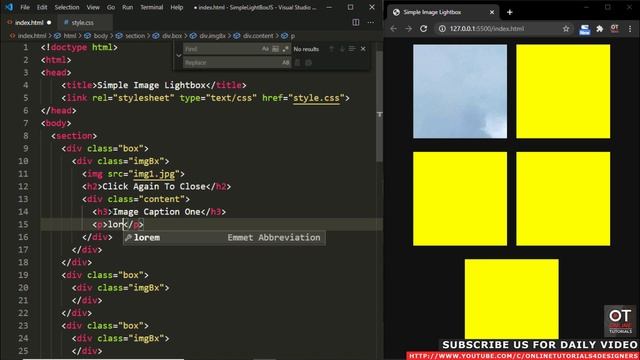This screenshot has width=640, height=360.
Task: Select the lorem Emmet Abbreviation suggestion
Action: coord(224,238)
